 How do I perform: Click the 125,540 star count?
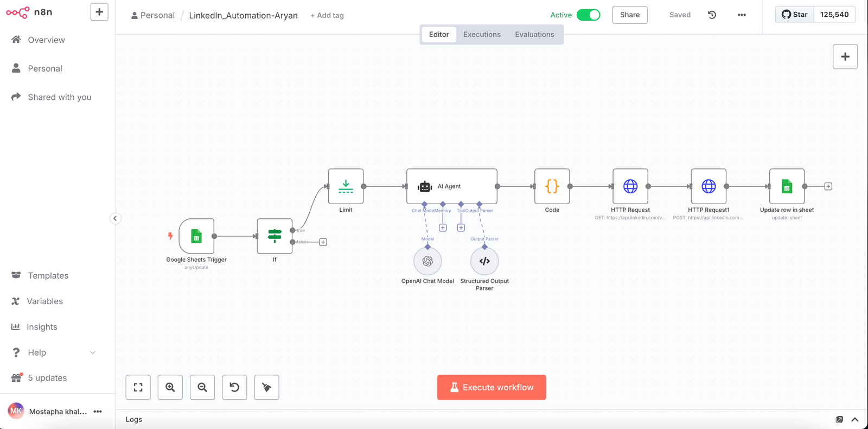pyautogui.click(x=834, y=15)
